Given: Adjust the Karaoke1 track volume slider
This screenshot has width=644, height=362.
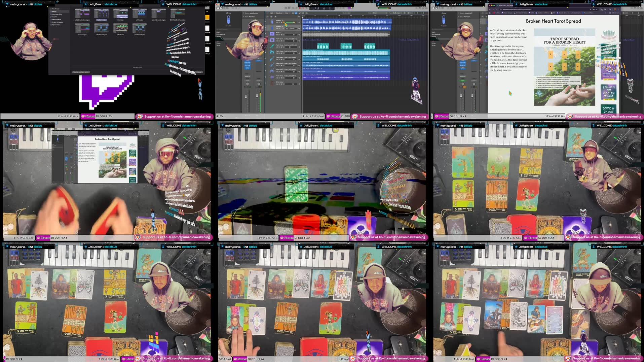Looking at the screenshot, I should (290, 22).
